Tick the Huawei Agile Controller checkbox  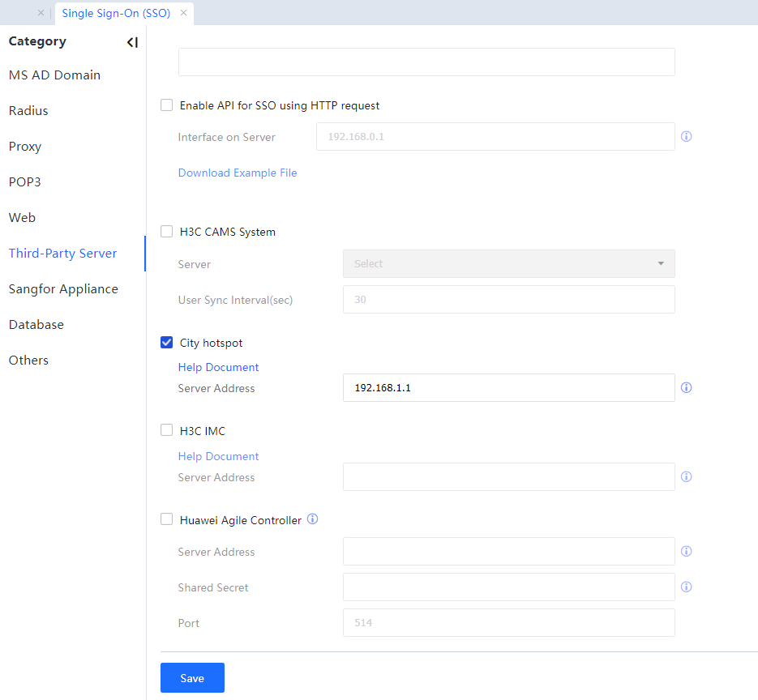tap(167, 520)
